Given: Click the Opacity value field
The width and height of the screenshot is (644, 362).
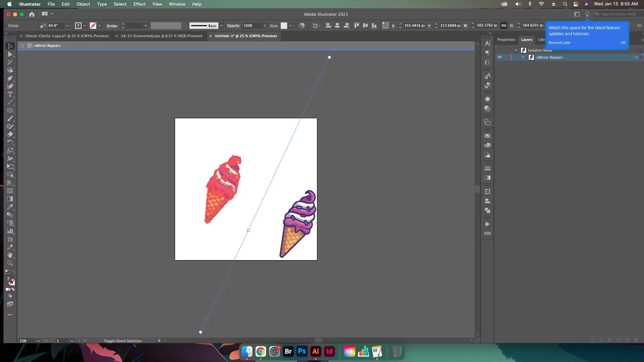Looking at the screenshot, I should 252,25.
